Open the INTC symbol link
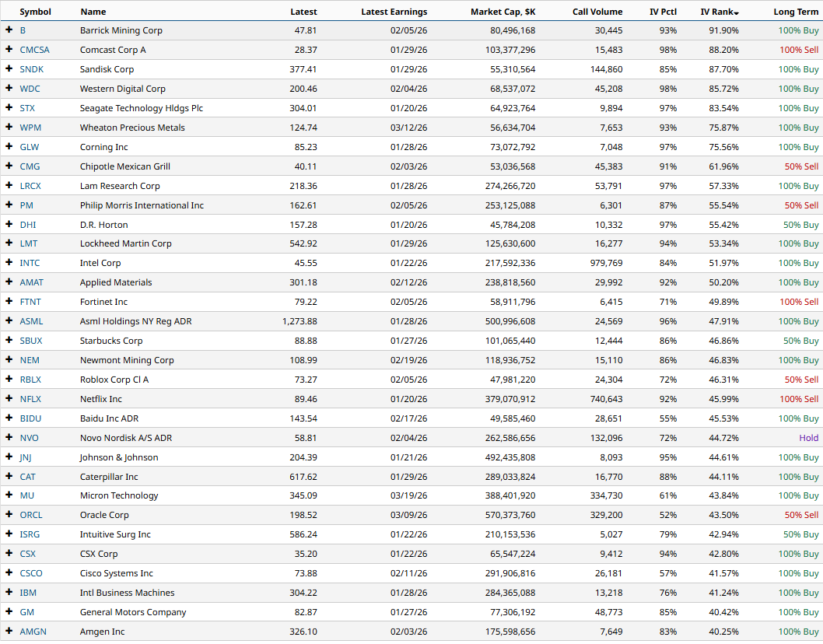 (x=30, y=263)
